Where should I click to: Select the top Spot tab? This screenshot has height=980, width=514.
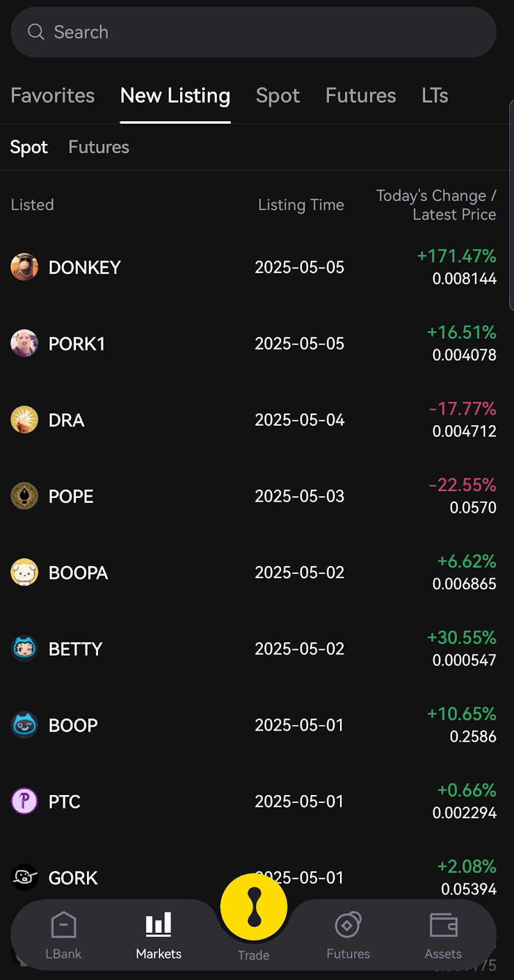tap(278, 96)
